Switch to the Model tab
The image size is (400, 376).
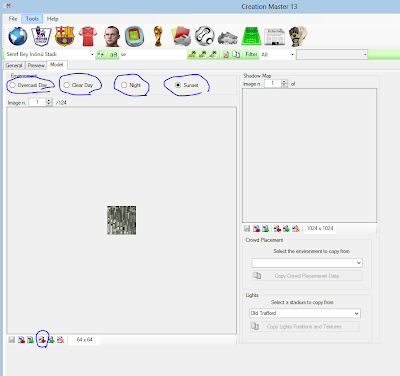pyautogui.click(x=57, y=65)
